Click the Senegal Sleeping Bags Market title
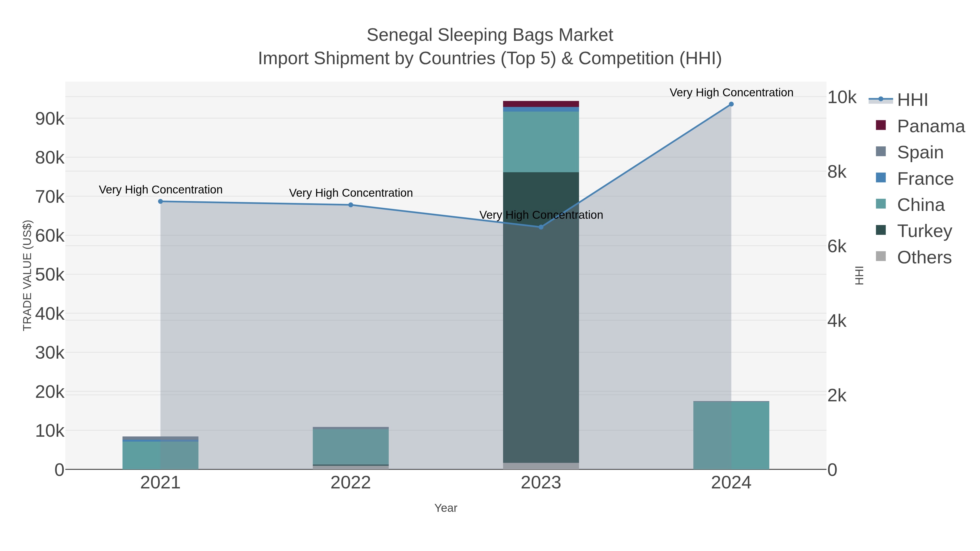The height and width of the screenshot is (551, 980). click(x=490, y=35)
